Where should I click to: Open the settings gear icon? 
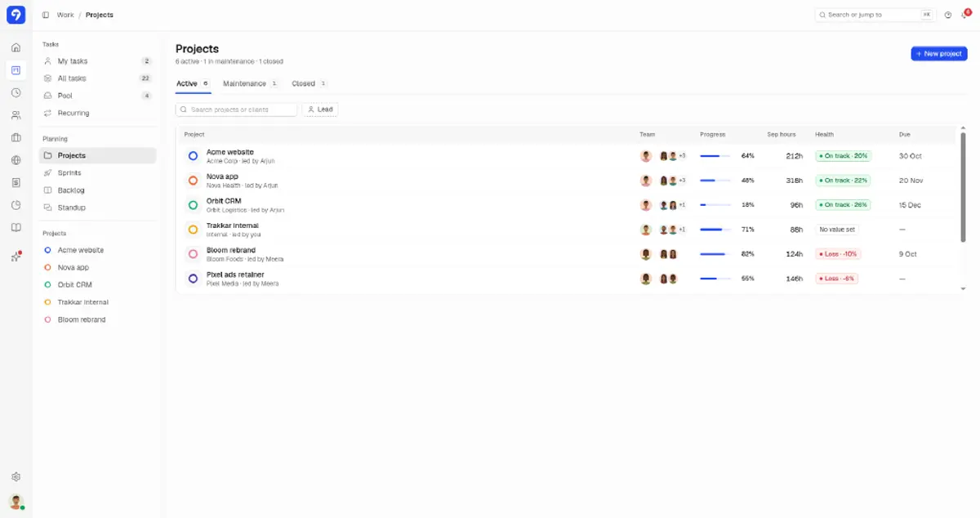(x=16, y=476)
